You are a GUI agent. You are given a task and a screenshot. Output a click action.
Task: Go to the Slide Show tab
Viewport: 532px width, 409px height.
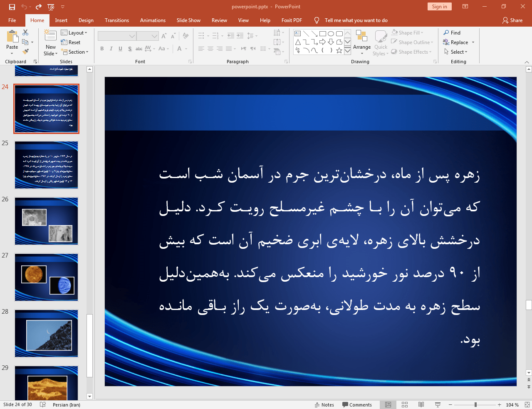coord(188,20)
